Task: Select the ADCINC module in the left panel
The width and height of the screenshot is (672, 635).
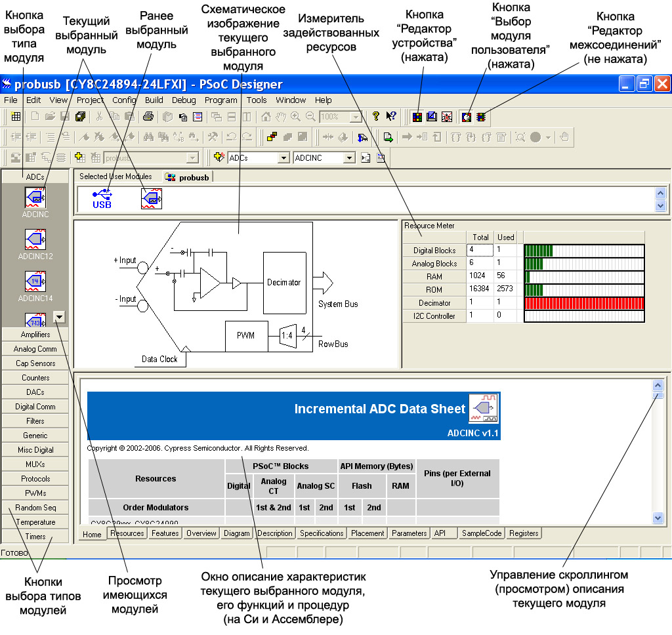Action: coord(35,198)
